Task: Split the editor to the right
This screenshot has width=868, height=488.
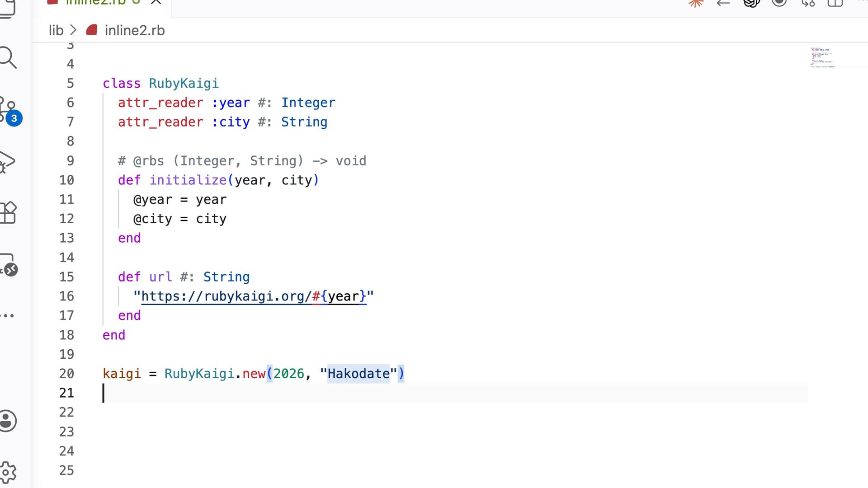Action: point(835,3)
